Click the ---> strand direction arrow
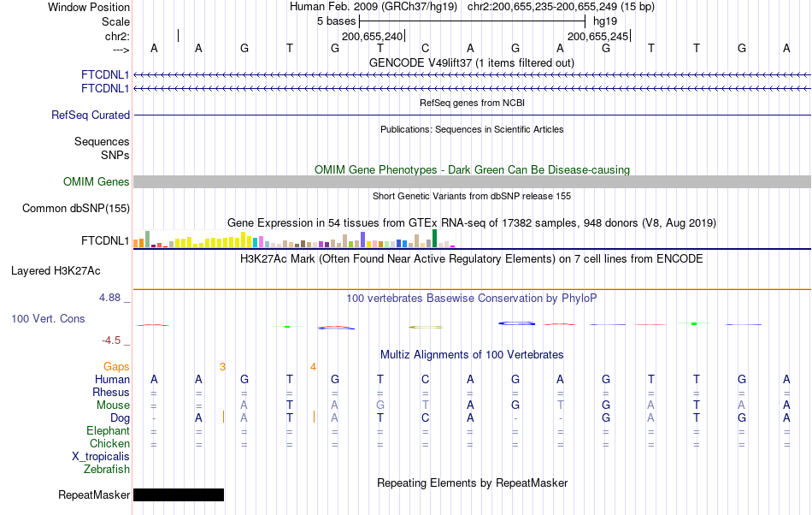This screenshot has width=812, height=515. pyautogui.click(x=121, y=50)
